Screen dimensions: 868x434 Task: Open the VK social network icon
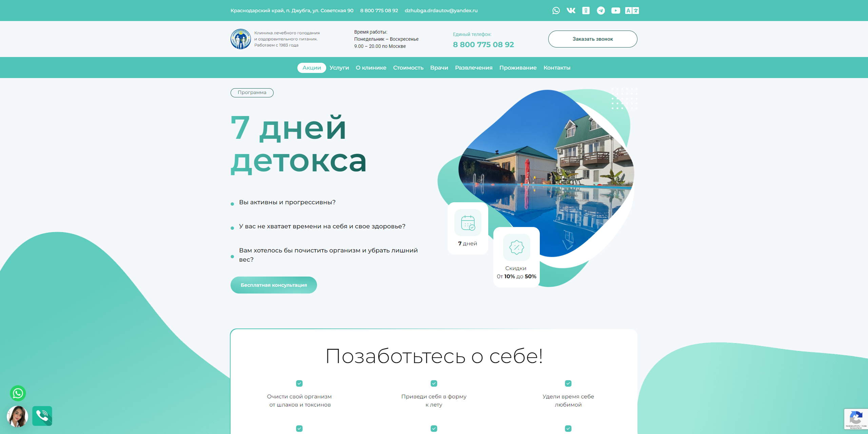click(x=571, y=11)
